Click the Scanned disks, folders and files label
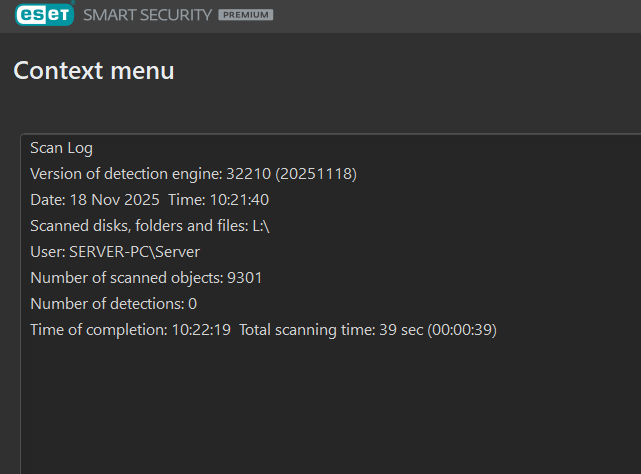641x474 pixels. coord(138,226)
